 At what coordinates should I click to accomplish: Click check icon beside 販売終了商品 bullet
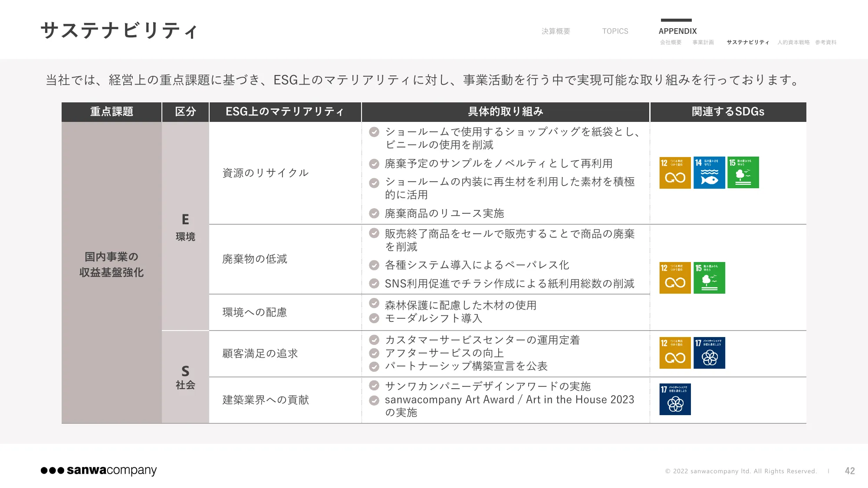pos(374,233)
